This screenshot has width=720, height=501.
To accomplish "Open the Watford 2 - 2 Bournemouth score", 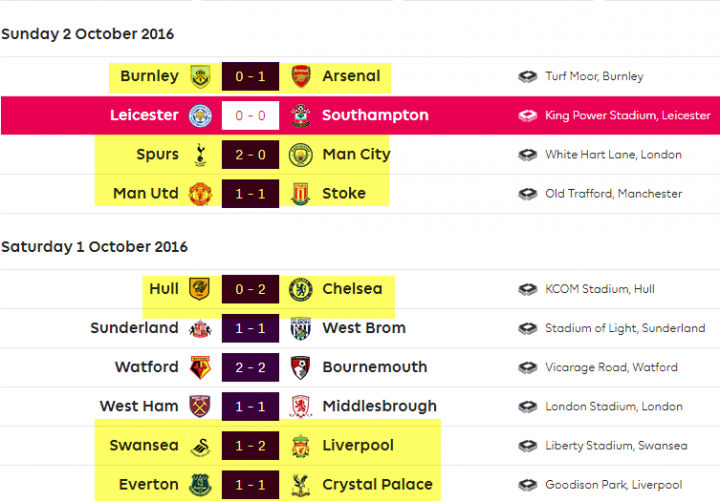I will [250, 367].
